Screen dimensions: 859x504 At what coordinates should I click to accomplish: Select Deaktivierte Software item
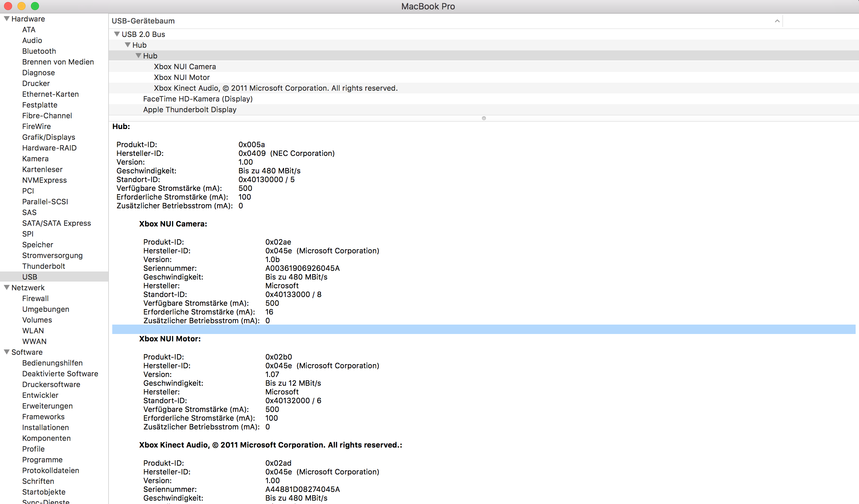point(60,374)
